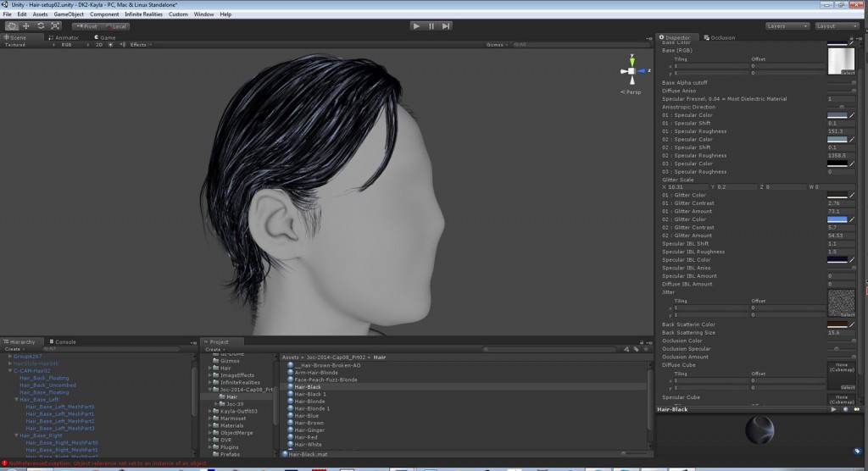Open the RGB render mode dropdown

(75, 45)
